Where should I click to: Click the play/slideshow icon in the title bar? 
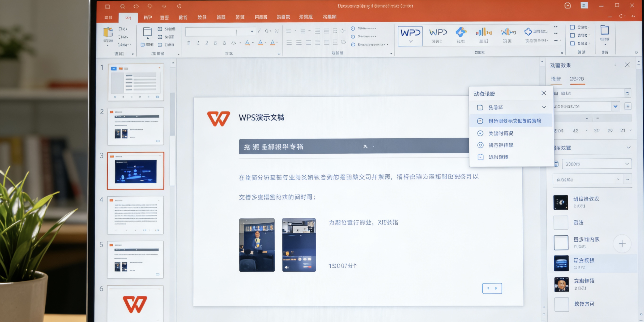(164, 6)
